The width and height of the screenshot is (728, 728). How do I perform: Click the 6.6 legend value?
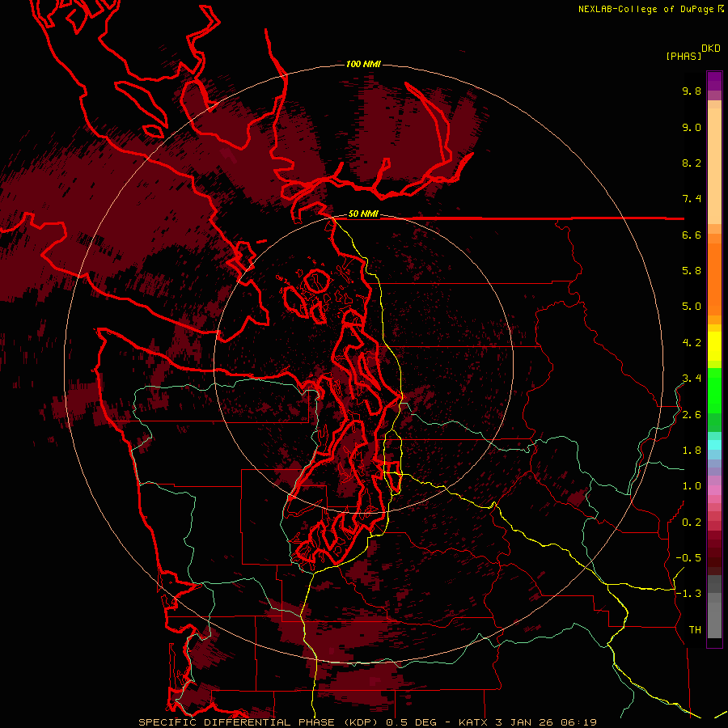[692, 235]
